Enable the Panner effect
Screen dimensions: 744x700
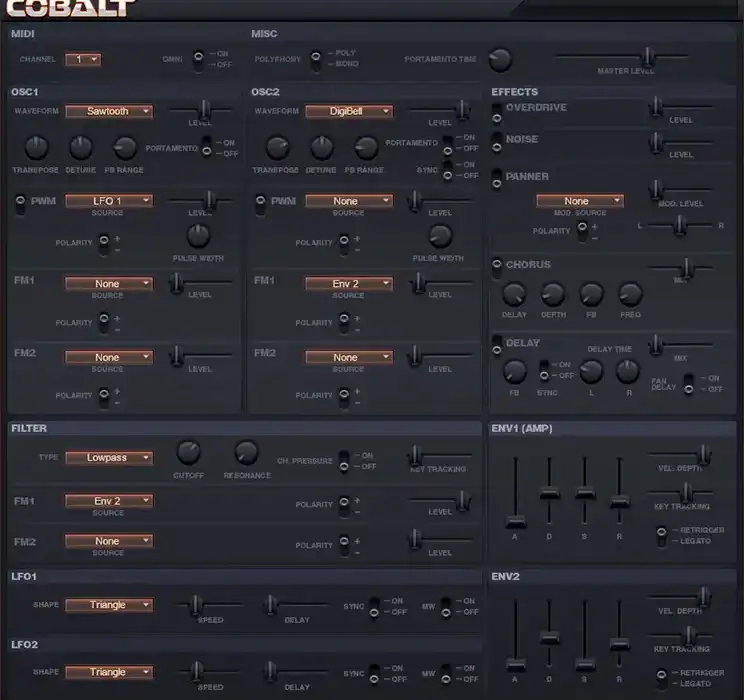(496, 179)
